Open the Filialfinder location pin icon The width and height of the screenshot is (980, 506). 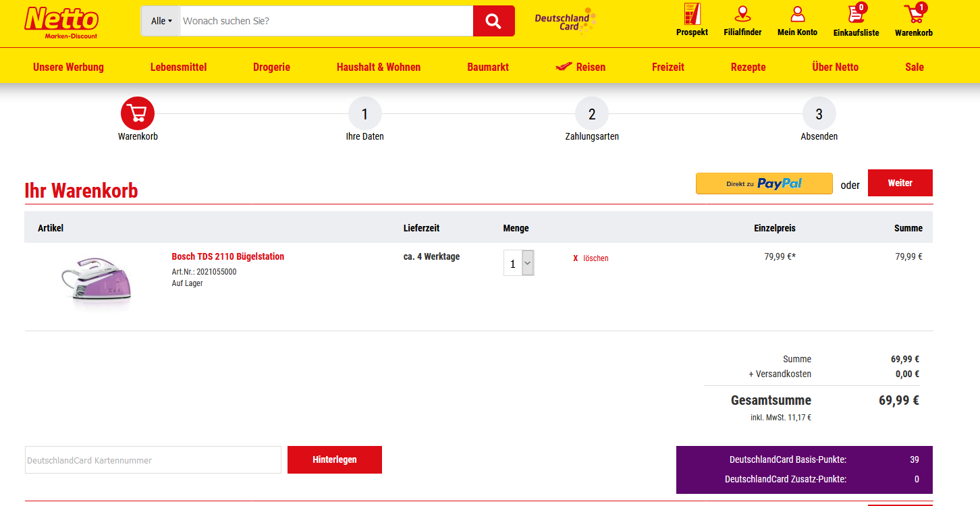[742, 15]
